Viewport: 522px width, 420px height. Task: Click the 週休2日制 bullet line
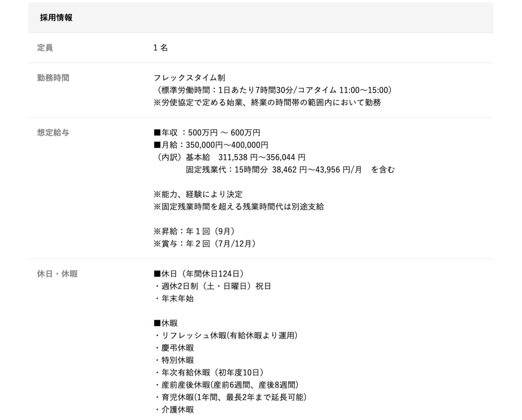213,286
